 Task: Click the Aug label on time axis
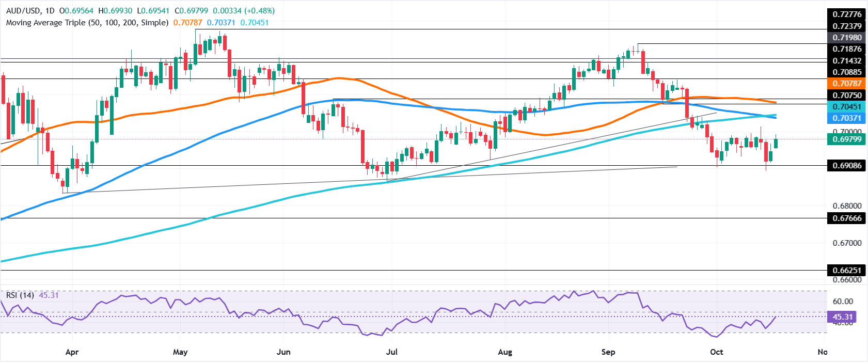point(505,352)
